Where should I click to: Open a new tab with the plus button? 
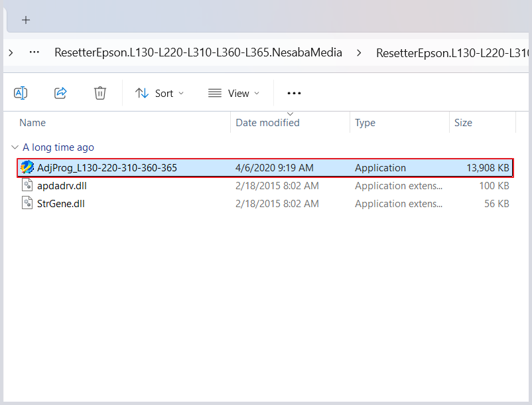point(26,20)
